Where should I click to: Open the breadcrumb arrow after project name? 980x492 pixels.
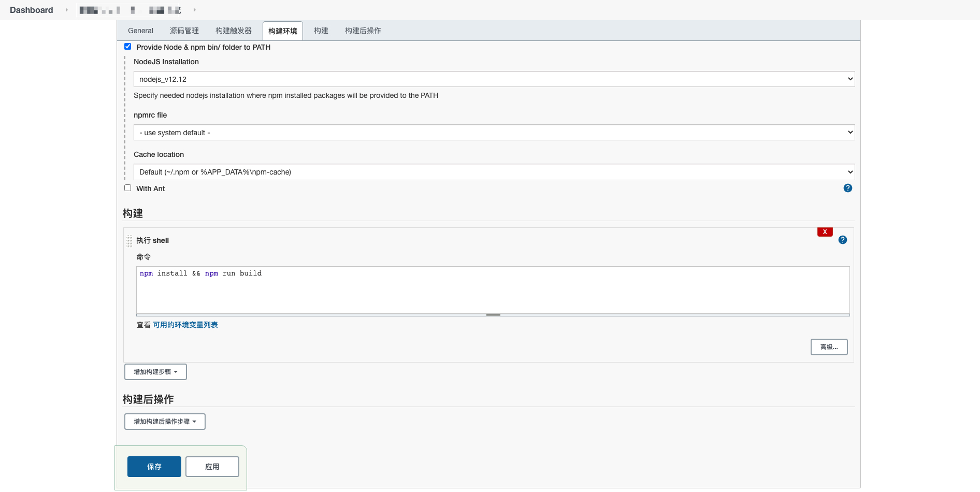click(x=195, y=10)
